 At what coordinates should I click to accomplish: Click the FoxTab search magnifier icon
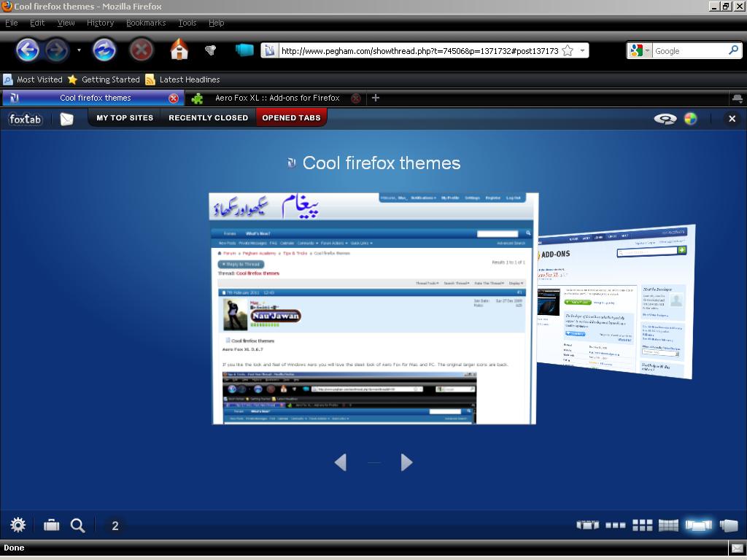[77, 525]
